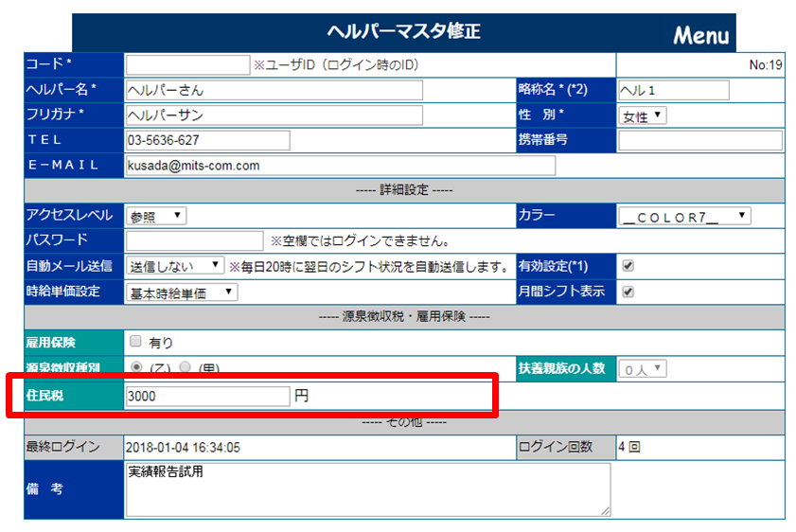Expand the 時給単価設定 dropdown

(x=182, y=292)
